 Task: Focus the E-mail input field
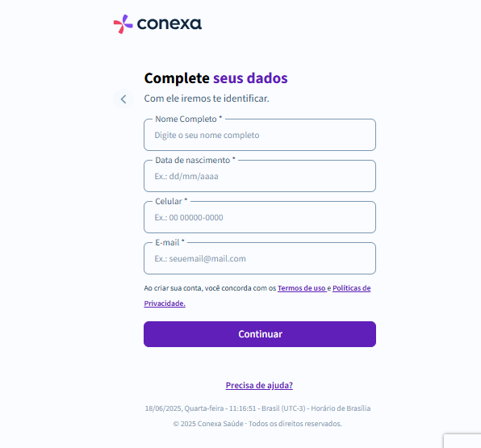point(260,258)
